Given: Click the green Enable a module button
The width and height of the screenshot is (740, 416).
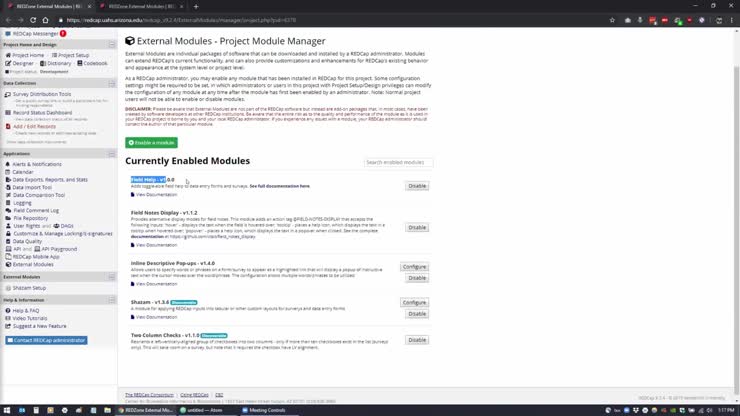Looking at the screenshot, I should [152, 143].
